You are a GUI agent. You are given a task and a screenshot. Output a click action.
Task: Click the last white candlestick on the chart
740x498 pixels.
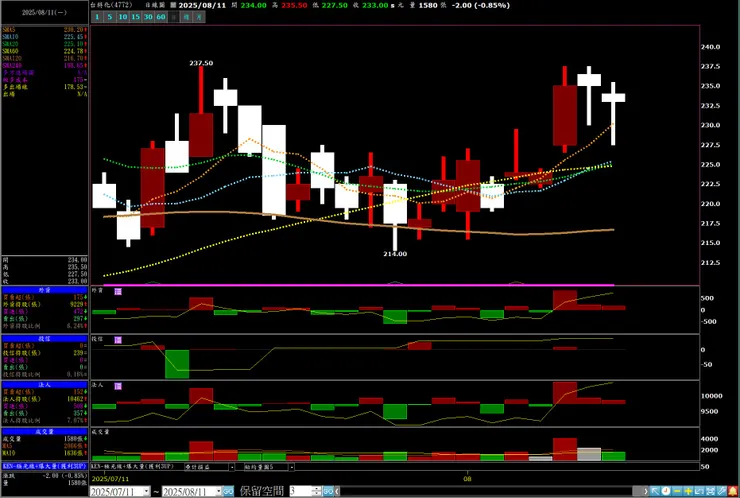613,98
